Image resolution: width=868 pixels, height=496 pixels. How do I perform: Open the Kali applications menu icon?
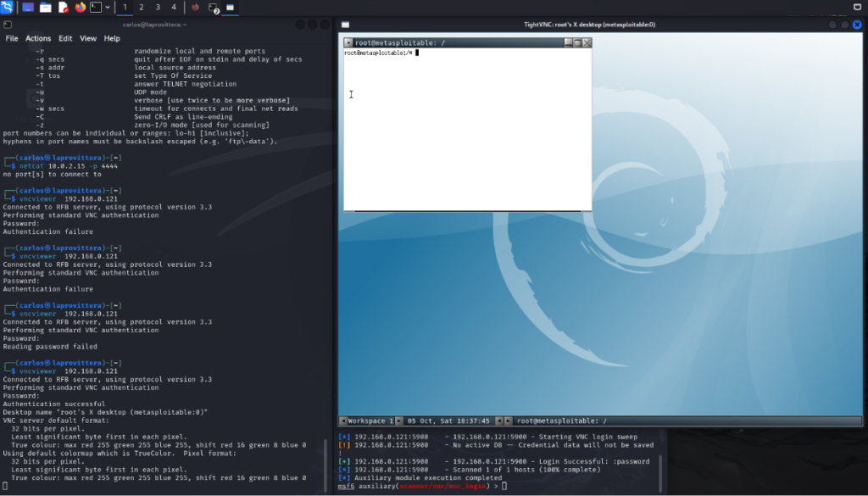[x=7, y=7]
